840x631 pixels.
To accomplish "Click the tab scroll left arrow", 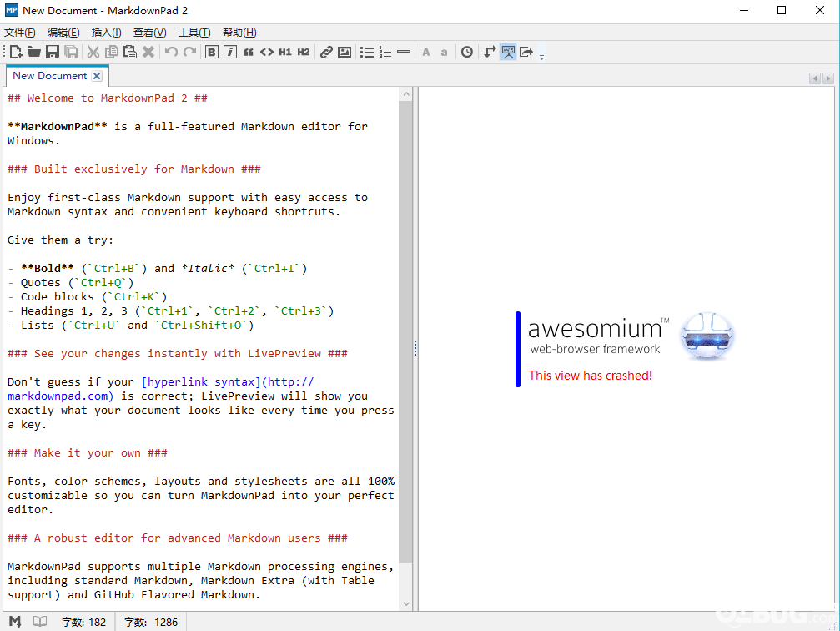I will tap(815, 78).
